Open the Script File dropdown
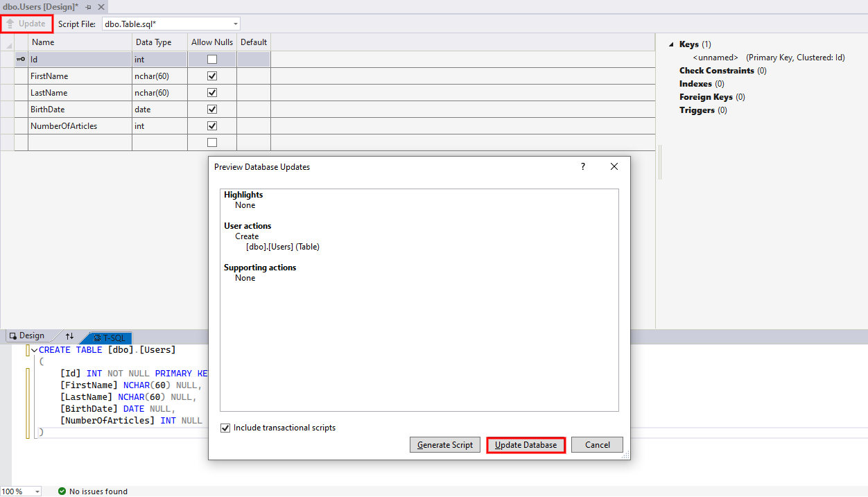Viewport: 868px width, 497px height. [x=236, y=24]
